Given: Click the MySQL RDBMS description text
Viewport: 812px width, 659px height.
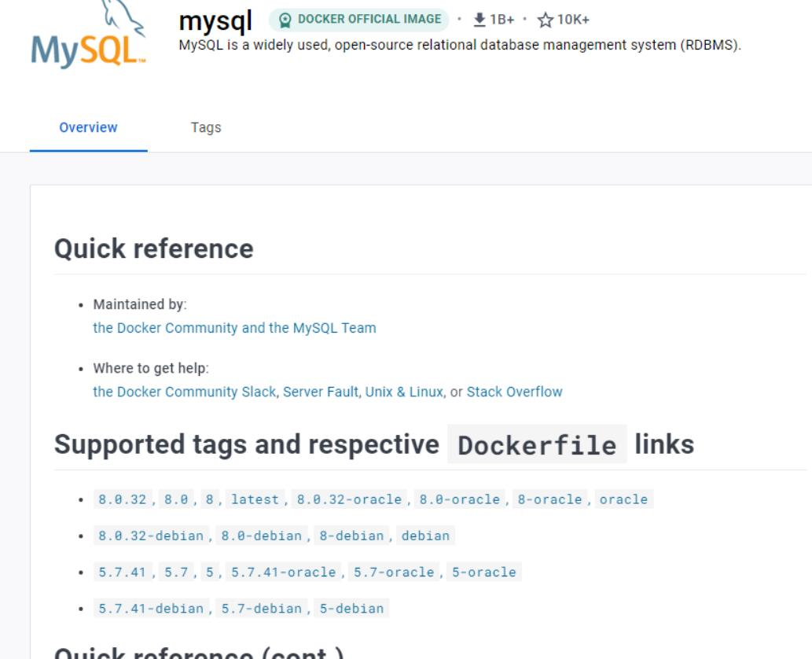Looking at the screenshot, I should click(460, 45).
